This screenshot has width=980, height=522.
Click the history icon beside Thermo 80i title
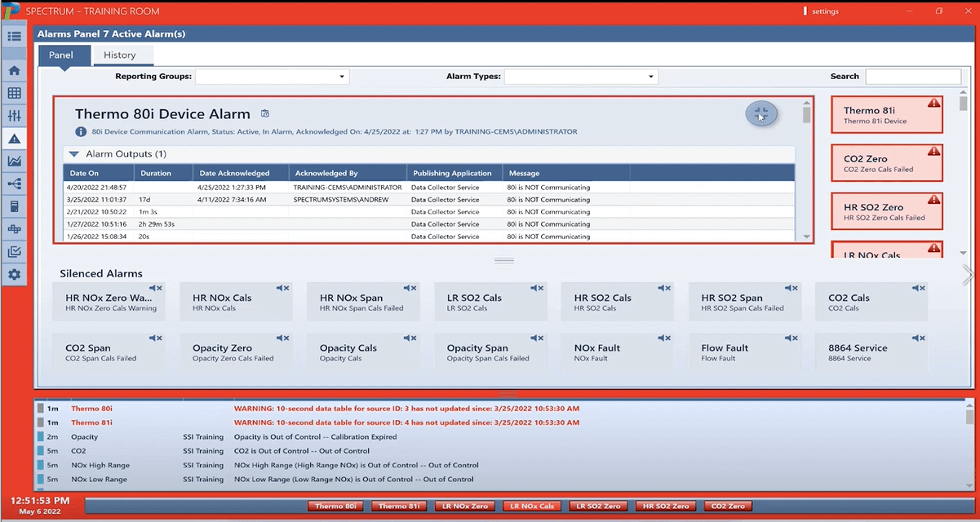264,113
